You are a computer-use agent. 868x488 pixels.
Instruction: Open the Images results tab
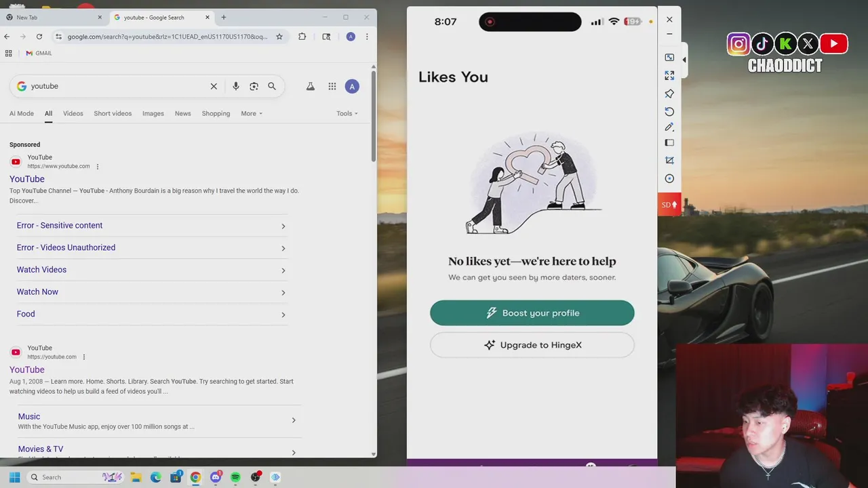(x=153, y=113)
